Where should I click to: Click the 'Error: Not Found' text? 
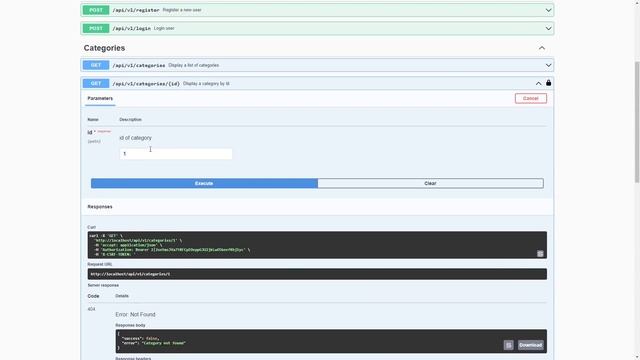point(135,315)
